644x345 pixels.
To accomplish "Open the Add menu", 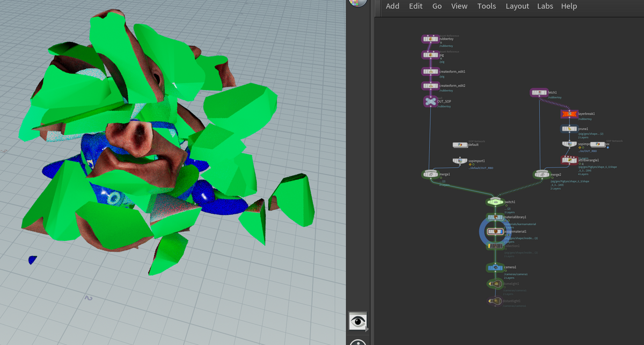I will tap(392, 6).
